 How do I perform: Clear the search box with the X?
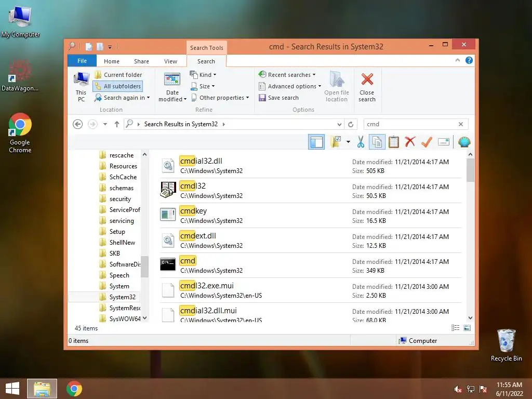tap(461, 124)
